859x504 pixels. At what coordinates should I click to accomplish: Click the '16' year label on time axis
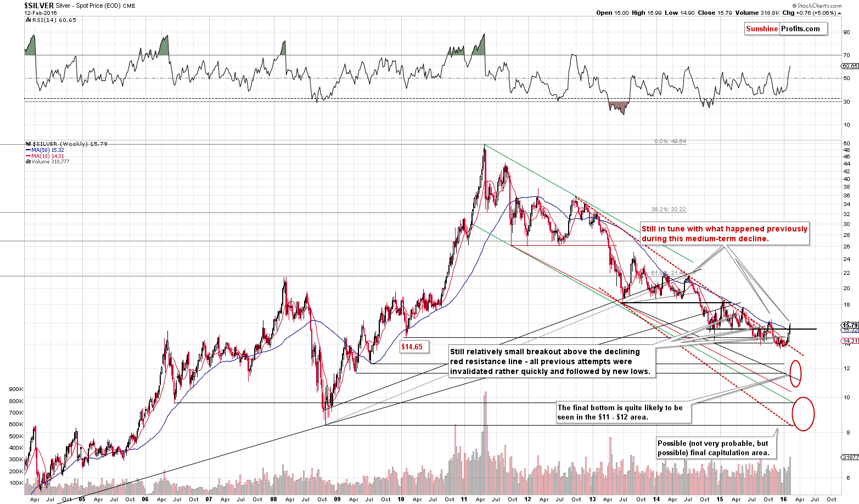tap(784, 500)
